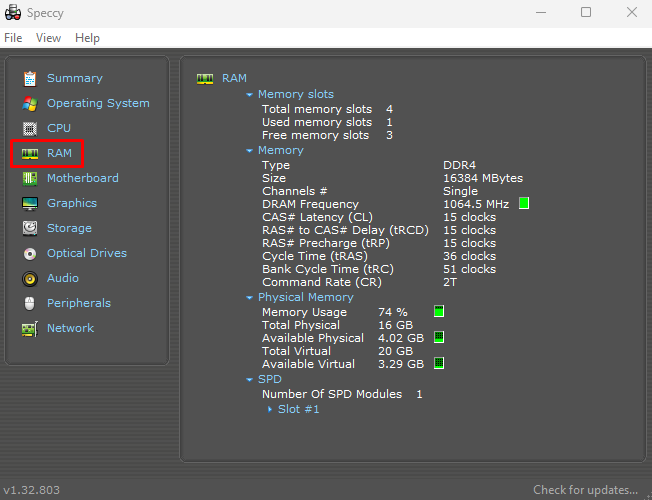This screenshot has width=652, height=500.
Task: Maximize the Speccy window
Action: point(586,12)
